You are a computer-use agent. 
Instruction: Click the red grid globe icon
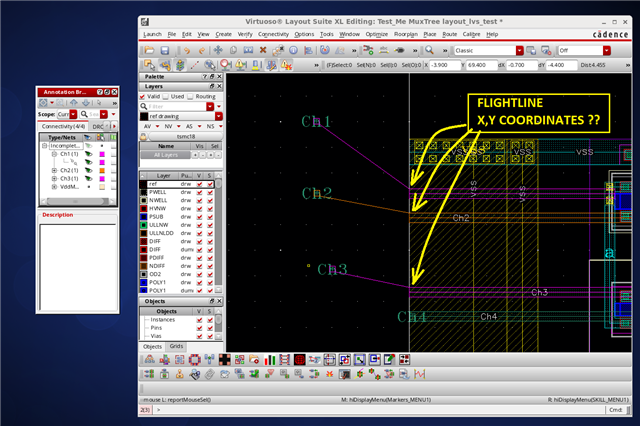pos(300,359)
